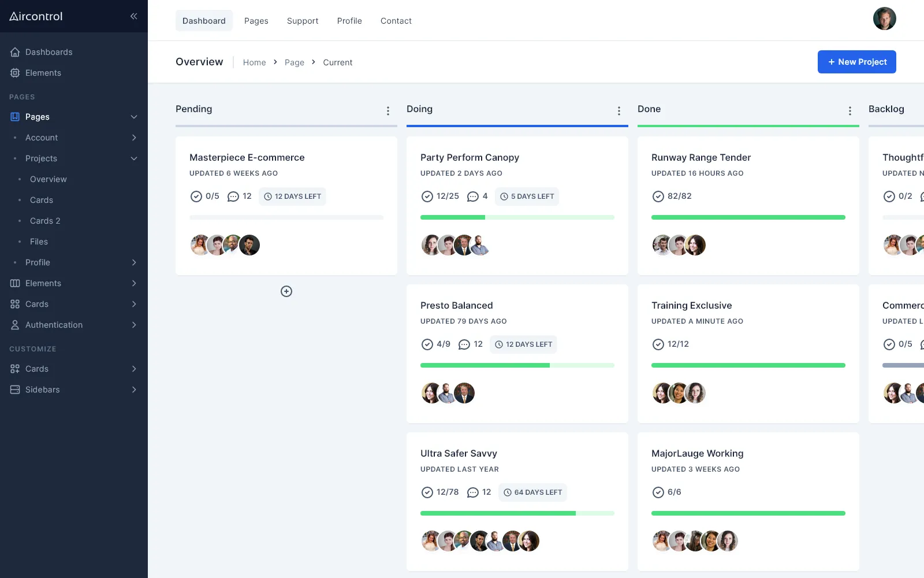924x578 pixels.
Task: Expand the Authentication sidebar menu
Action: 134,325
